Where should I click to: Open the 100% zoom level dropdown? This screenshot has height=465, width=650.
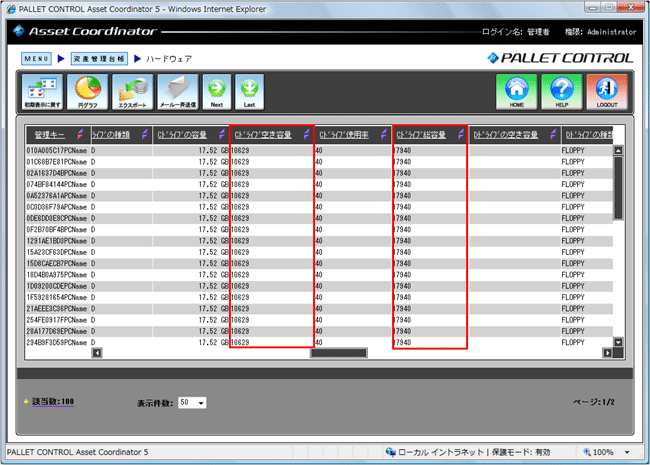[627, 452]
